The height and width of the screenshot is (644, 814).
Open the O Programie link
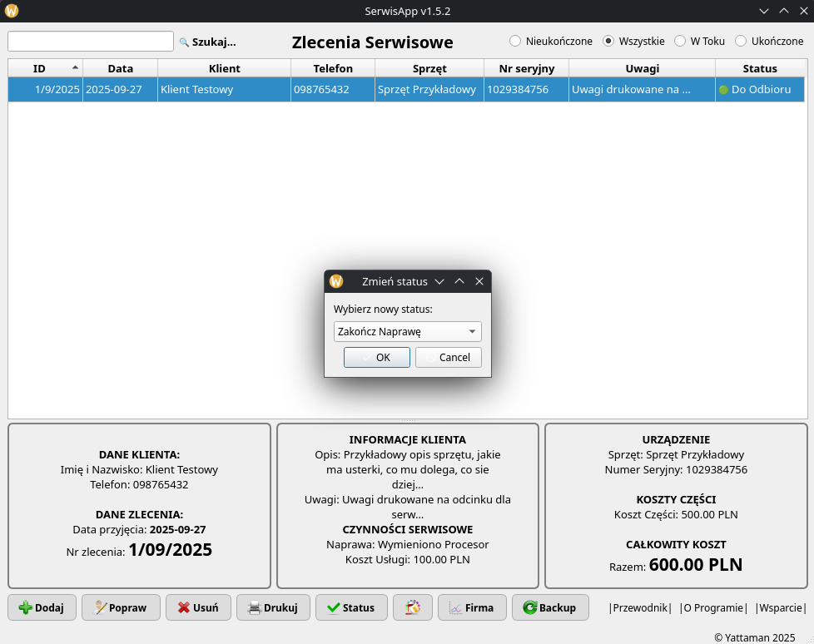pyautogui.click(x=713, y=607)
